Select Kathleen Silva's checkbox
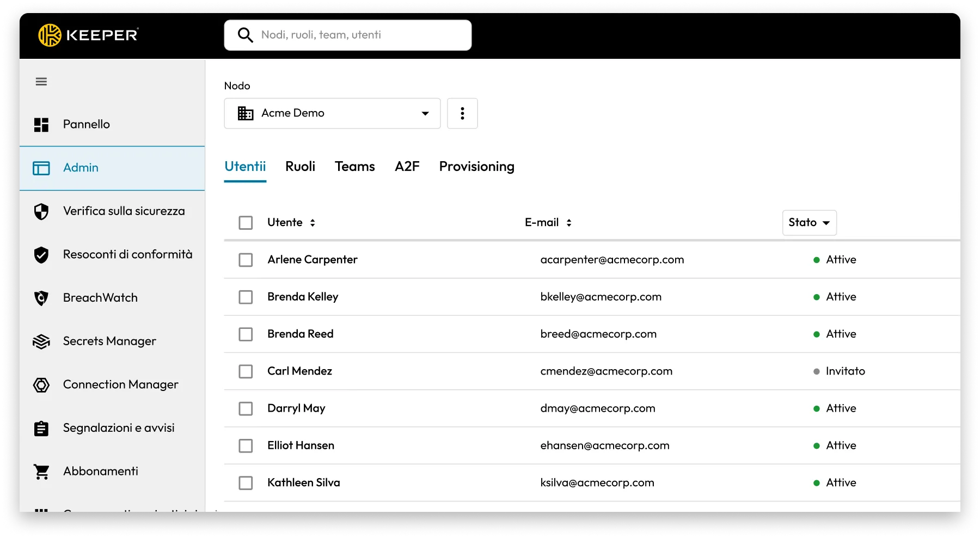 point(246,482)
